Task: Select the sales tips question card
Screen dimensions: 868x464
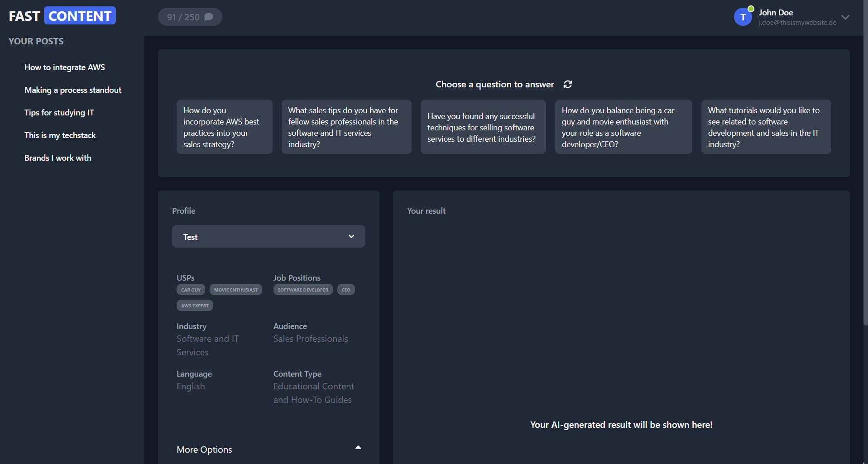Action: point(346,127)
